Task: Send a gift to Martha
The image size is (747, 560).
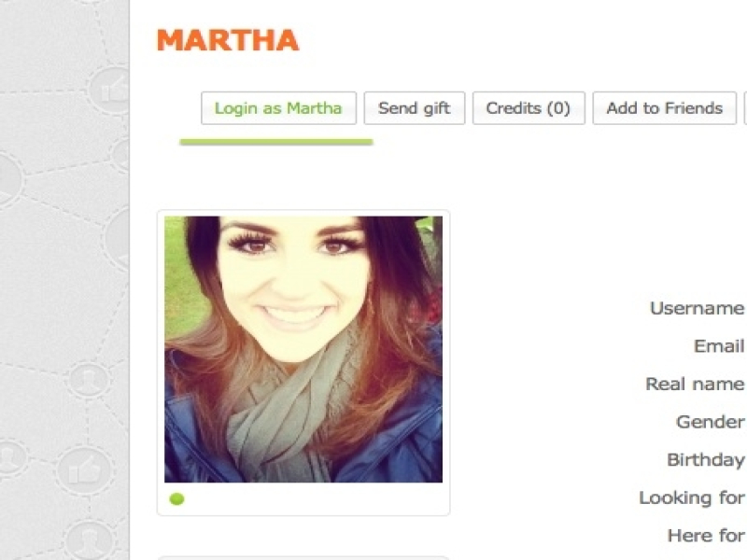Action: (415, 108)
